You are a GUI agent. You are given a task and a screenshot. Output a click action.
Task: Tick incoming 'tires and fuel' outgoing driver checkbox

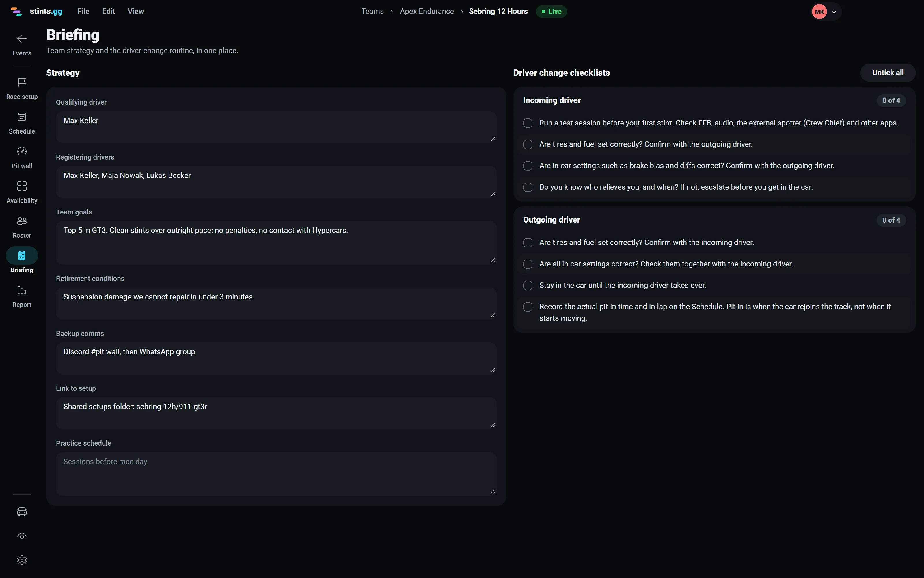point(528,144)
